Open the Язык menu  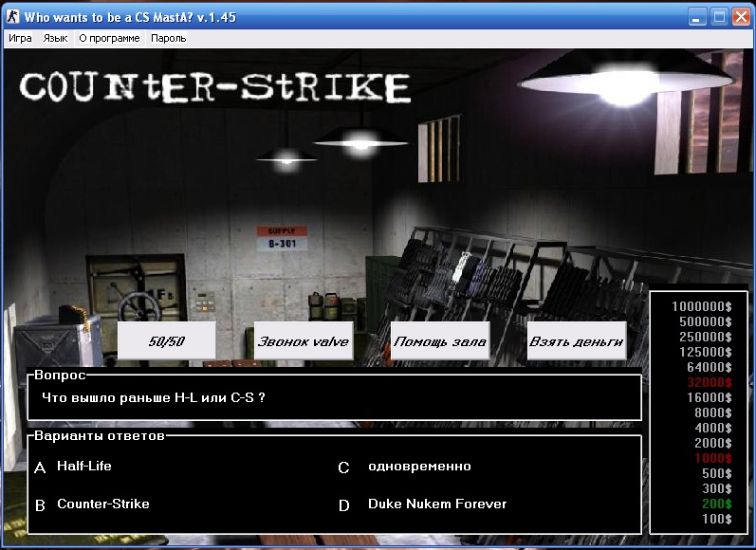click(55, 39)
